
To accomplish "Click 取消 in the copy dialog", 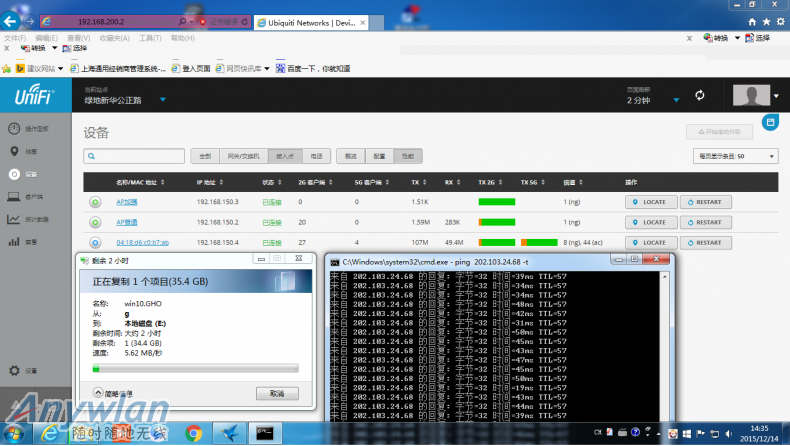I will point(277,393).
